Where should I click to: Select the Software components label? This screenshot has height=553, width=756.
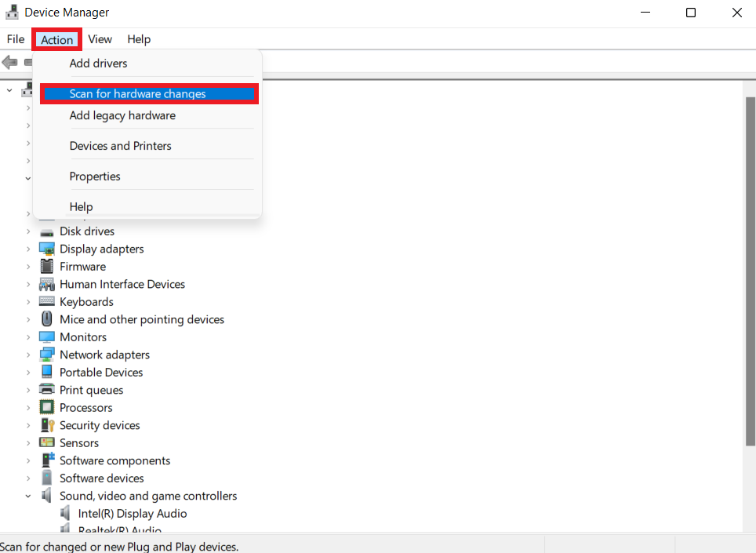tap(114, 460)
